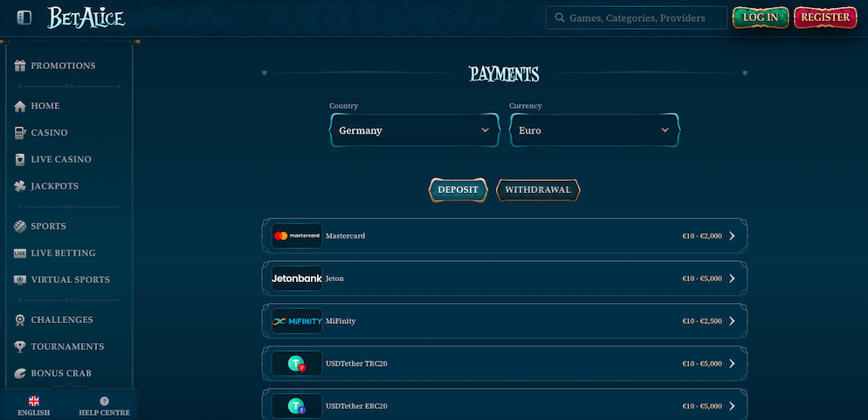This screenshot has width=868, height=420.
Task: Expand the MiFinity row arrow
Action: click(x=732, y=321)
